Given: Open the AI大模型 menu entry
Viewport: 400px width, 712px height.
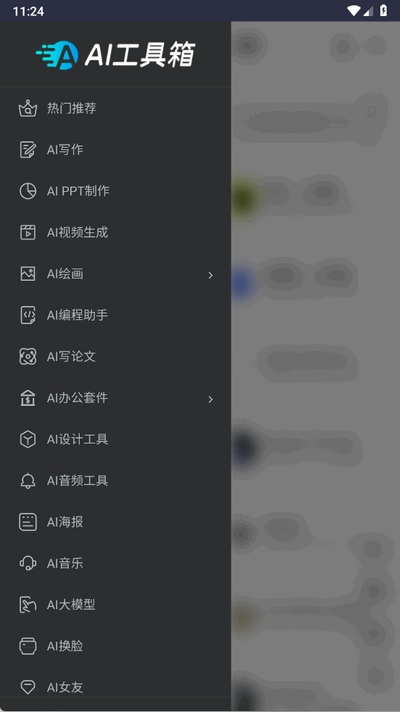Looking at the screenshot, I should pyautogui.click(x=115, y=604).
